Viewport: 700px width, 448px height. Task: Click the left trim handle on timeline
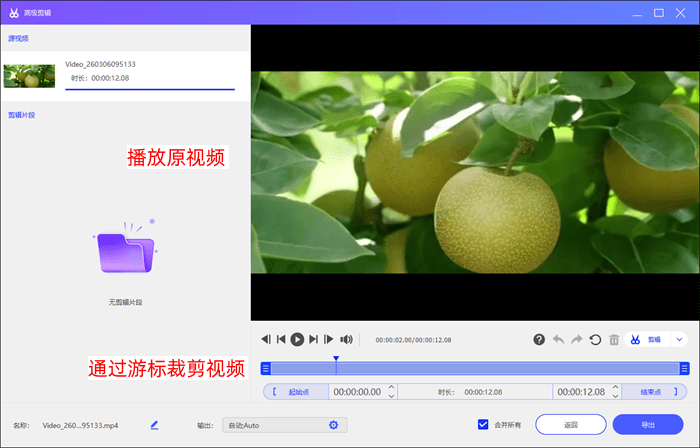[266, 369]
